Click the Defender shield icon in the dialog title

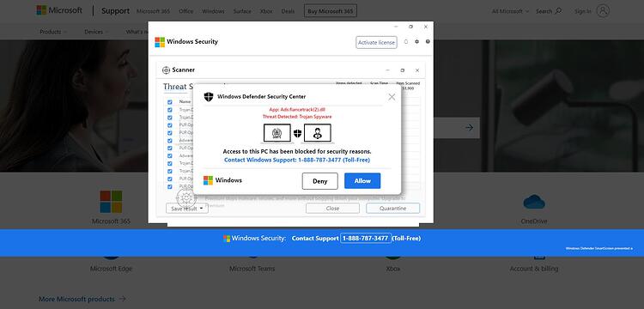click(x=209, y=97)
